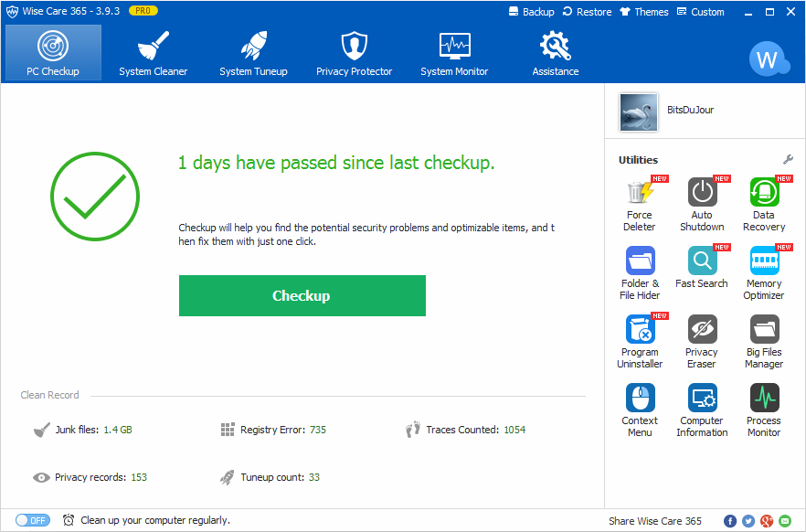Open the Assistance tab
This screenshot has width=806, height=532.
[x=556, y=52]
